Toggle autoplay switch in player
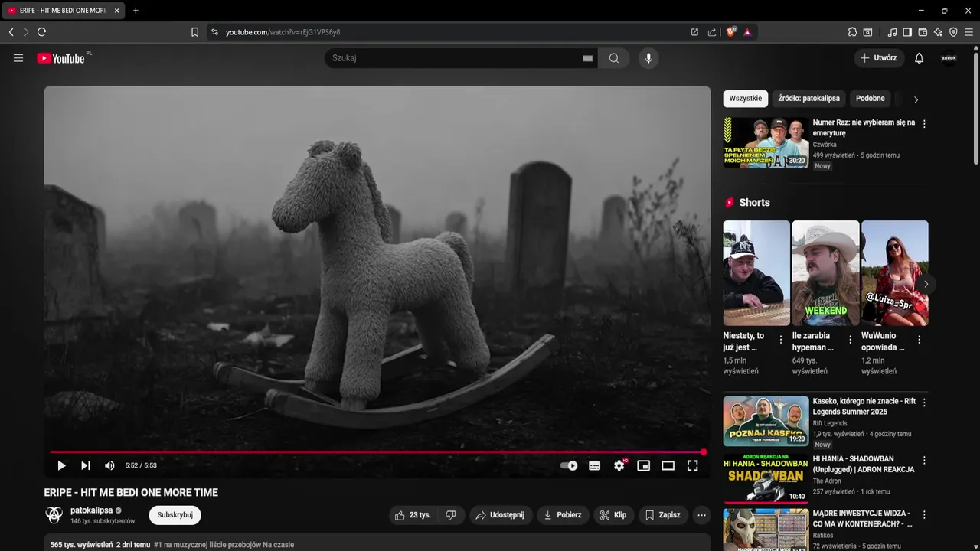 [x=569, y=465]
